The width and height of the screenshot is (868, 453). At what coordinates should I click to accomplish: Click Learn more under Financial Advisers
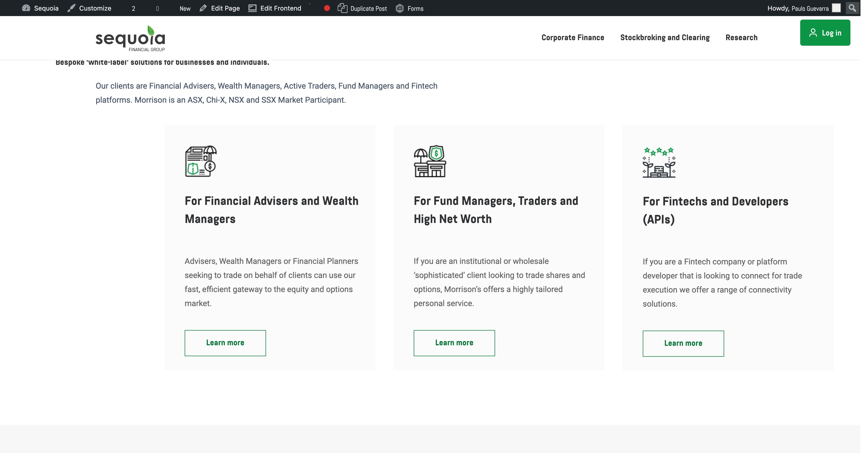coord(225,343)
